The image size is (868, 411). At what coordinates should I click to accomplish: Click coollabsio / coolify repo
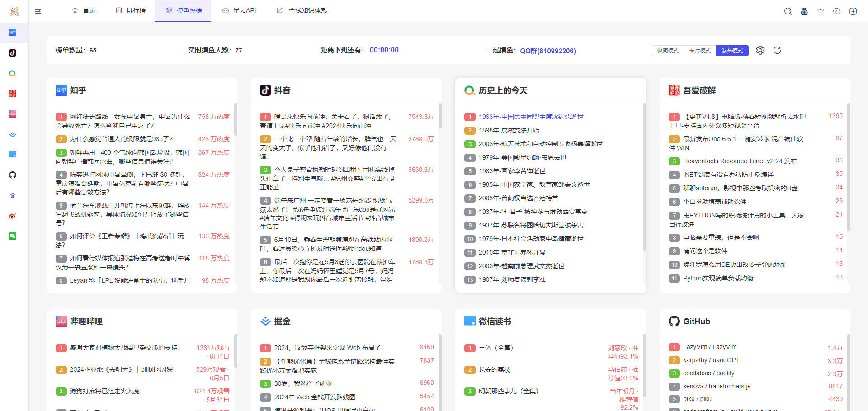coord(708,373)
